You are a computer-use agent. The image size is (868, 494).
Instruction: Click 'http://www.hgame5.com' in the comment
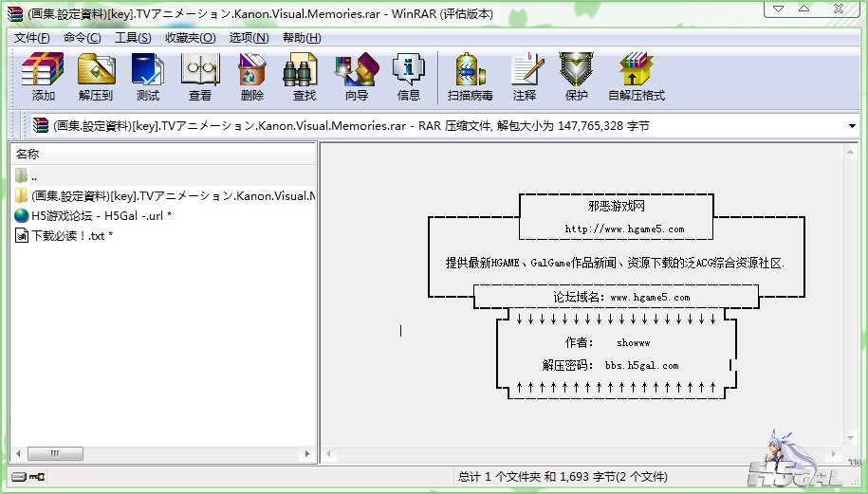point(624,229)
